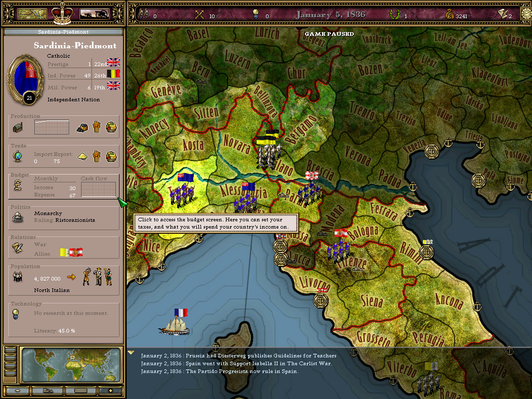
Task: Click the Literacy 45.0 % value
Action: pyautogui.click(x=67, y=331)
